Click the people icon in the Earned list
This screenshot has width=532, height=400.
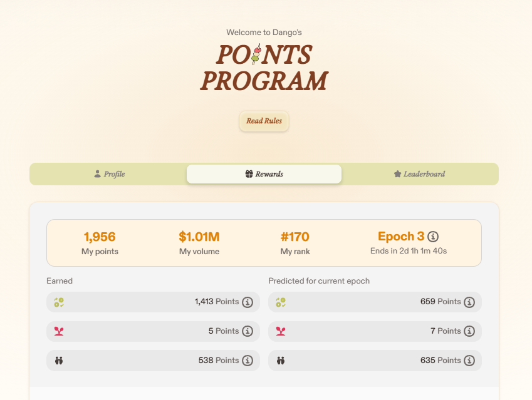(59, 361)
